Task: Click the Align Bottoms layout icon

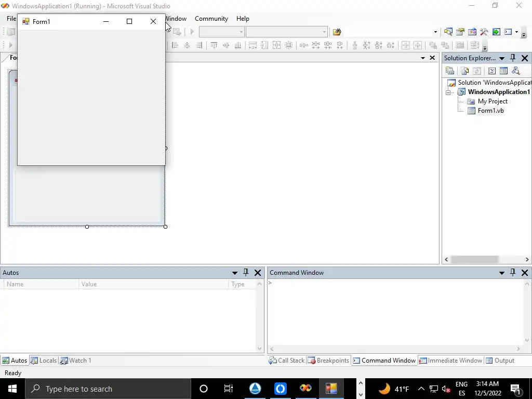Action: pyautogui.click(x=238, y=45)
